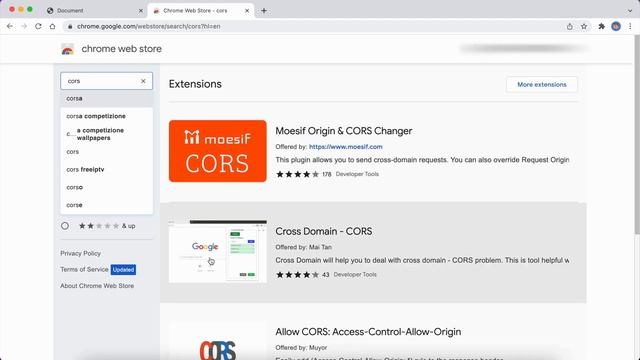Switch to the Chrome Web Store - cors tab

[201, 11]
